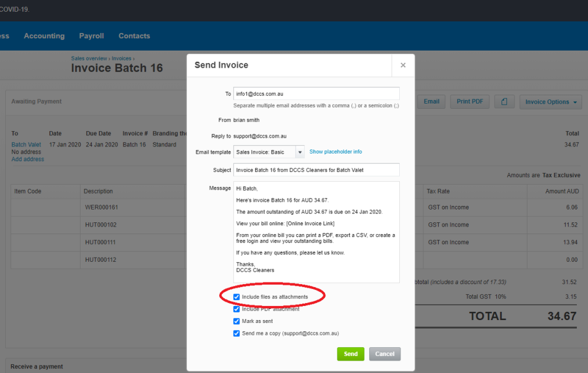Open the Payroll menu

91,36
